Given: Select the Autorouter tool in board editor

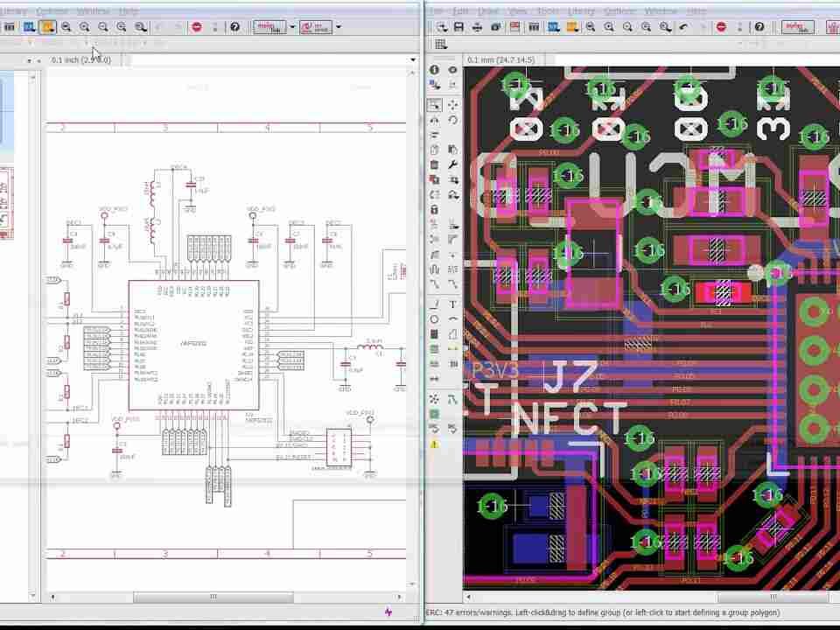Looking at the screenshot, I should coord(452,399).
